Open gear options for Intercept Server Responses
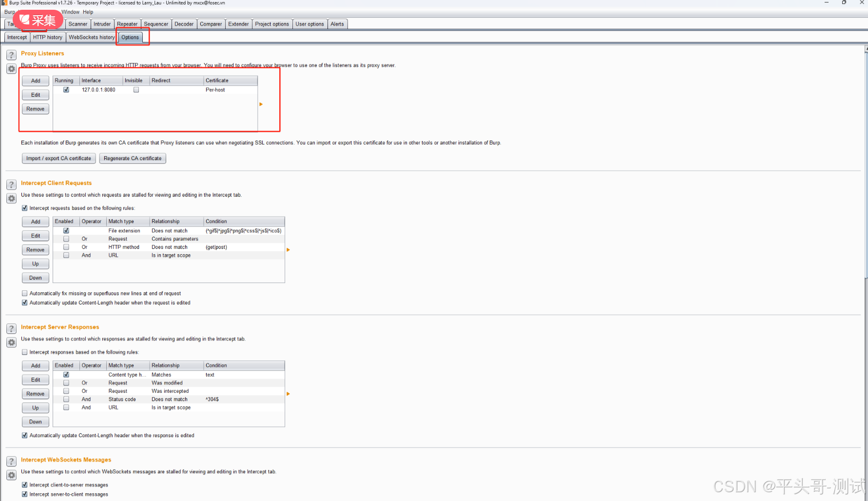The width and height of the screenshot is (868, 501). coord(11,342)
